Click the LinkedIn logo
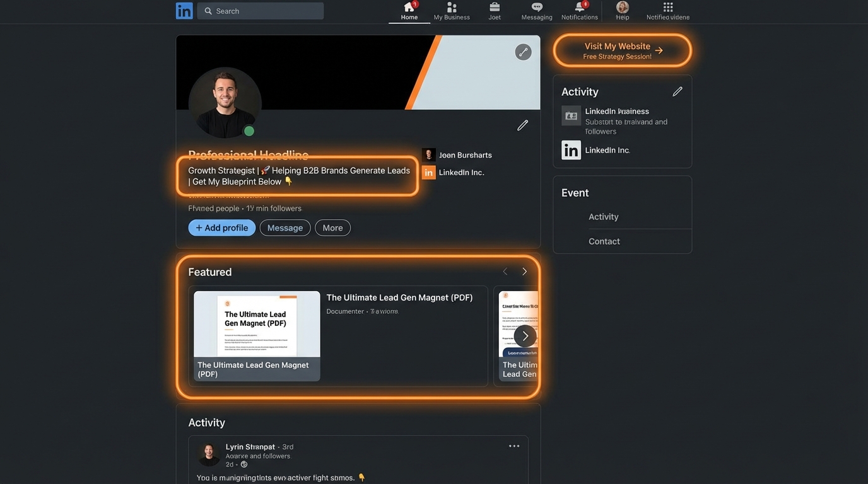The image size is (868, 484). click(x=184, y=10)
